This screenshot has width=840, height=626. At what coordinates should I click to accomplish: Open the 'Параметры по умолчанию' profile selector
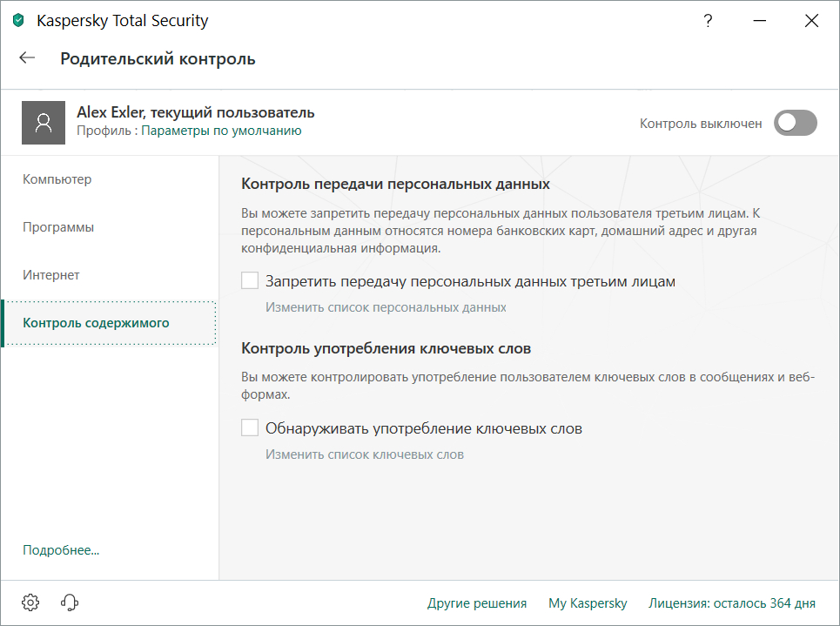pyautogui.click(x=221, y=131)
